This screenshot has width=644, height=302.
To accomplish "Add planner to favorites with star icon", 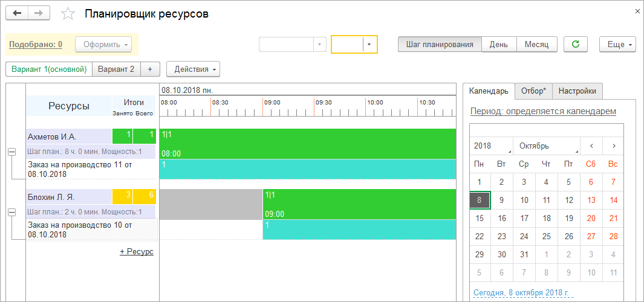I will (x=68, y=14).
